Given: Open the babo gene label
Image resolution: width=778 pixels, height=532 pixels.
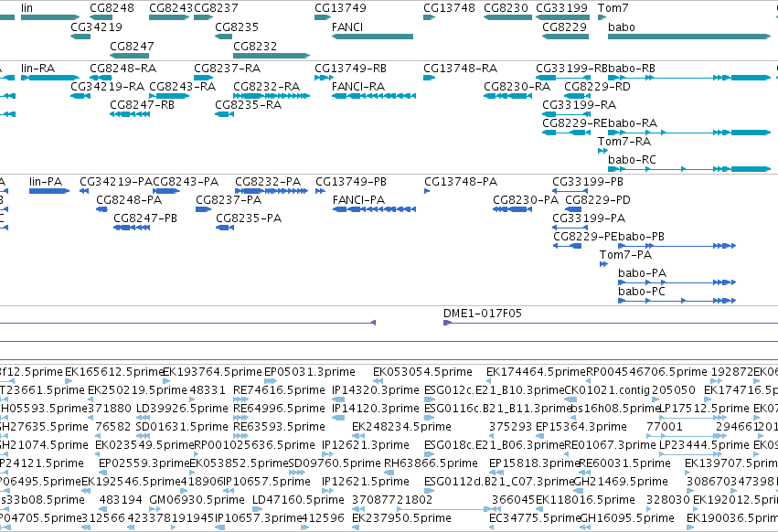Looking at the screenshot, I should point(621,27).
